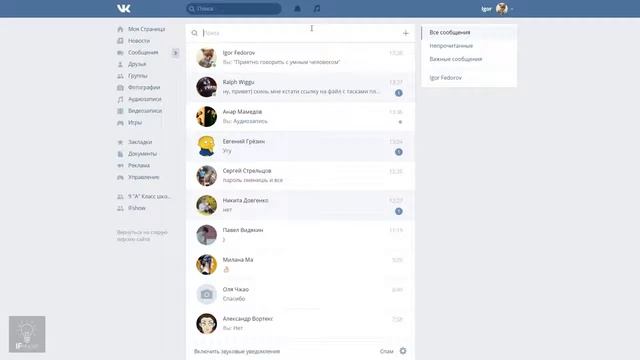The image size is (640, 360).
Task: Click the magnifier icon in conversations search
Action: 194,33
